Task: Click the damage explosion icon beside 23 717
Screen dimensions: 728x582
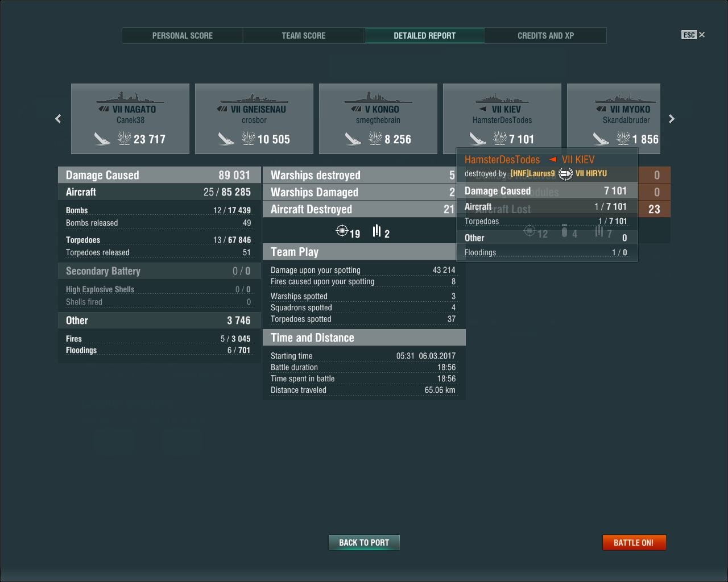Action: pos(125,138)
